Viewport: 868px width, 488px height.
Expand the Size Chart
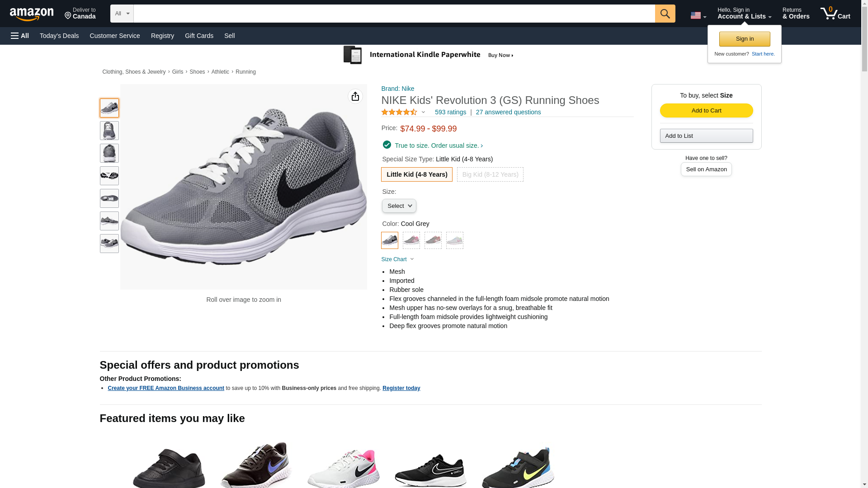click(397, 259)
